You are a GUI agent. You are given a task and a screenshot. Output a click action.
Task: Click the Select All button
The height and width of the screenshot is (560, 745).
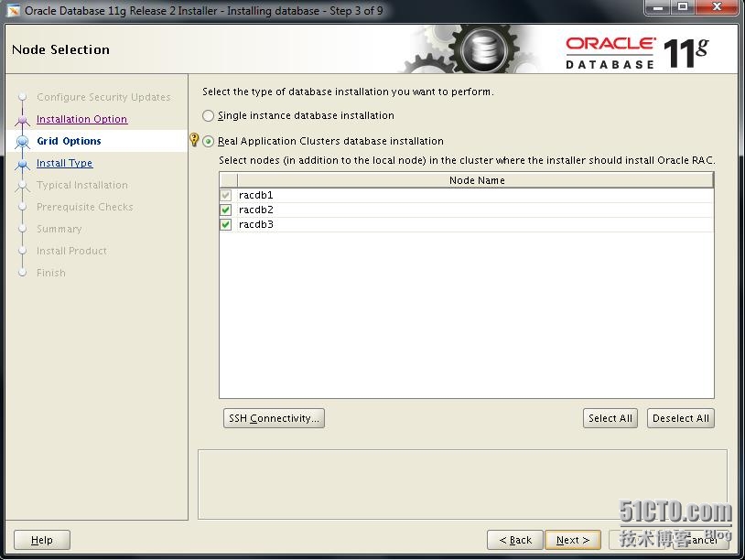click(610, 418)
